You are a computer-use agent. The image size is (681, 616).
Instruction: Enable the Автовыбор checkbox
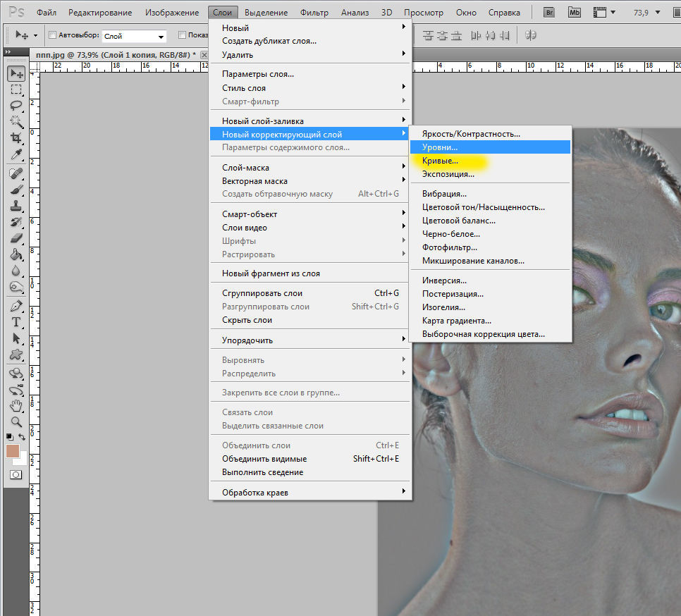click(52, 35)
